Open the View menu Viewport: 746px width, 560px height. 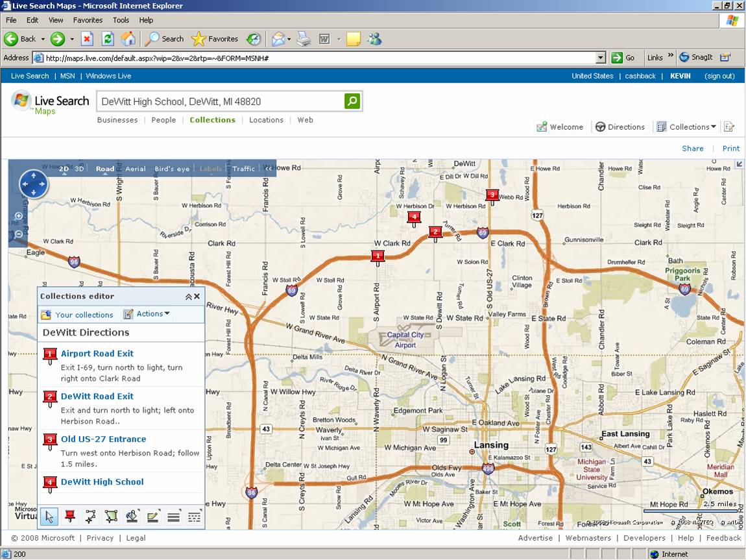[56, 20]
